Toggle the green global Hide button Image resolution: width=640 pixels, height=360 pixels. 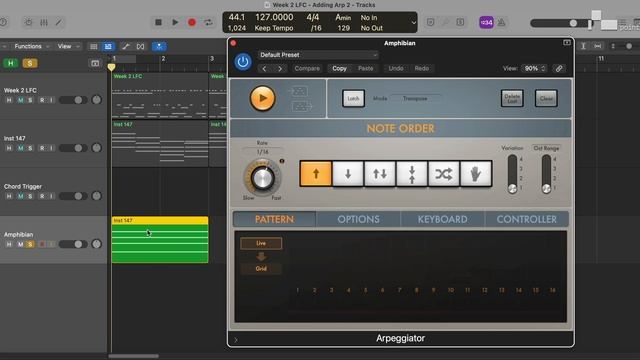pos(11,63)
